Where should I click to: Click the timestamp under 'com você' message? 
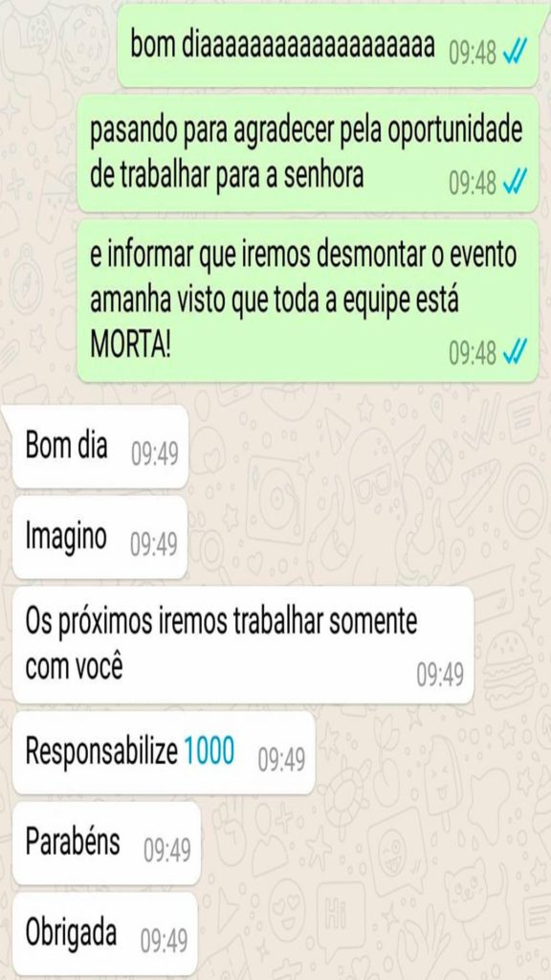point(440,675)
